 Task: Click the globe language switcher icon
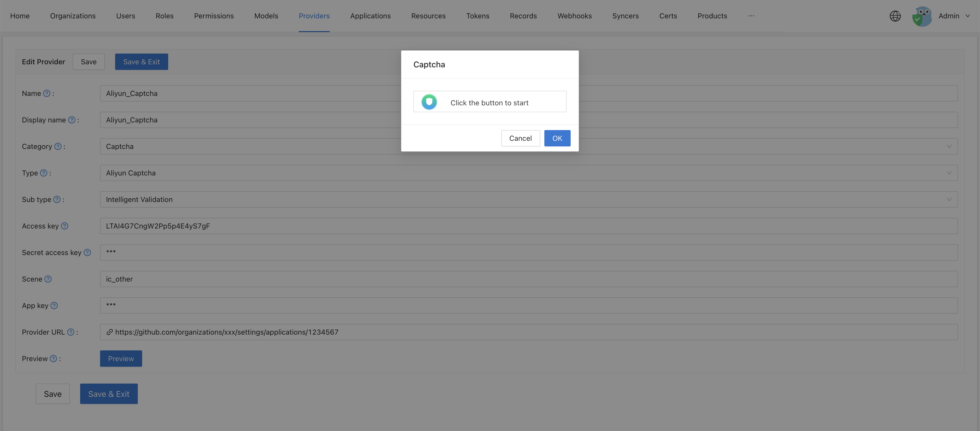point(895,16)
